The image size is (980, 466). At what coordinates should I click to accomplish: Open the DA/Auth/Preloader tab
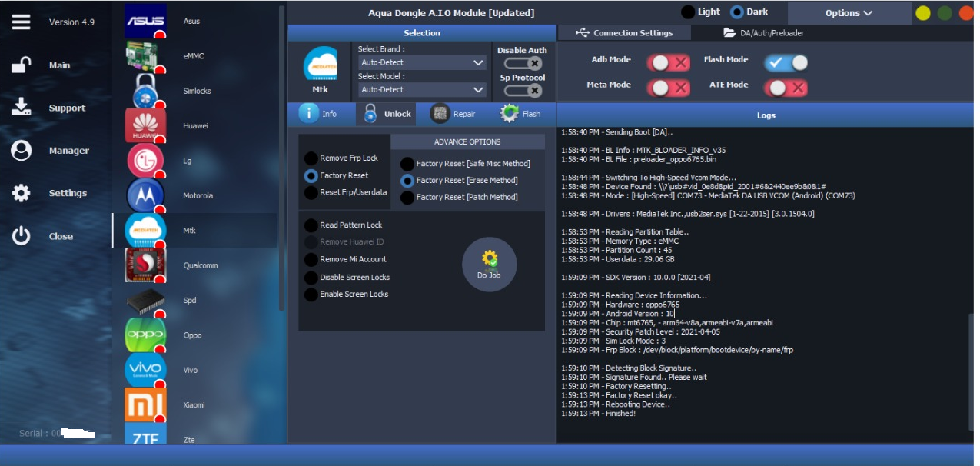764,33
